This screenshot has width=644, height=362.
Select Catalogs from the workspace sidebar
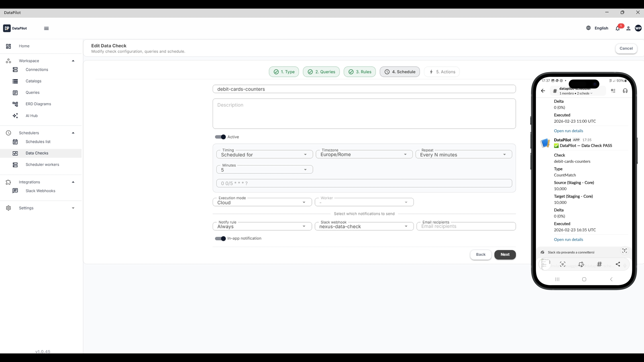coord(34,81)
